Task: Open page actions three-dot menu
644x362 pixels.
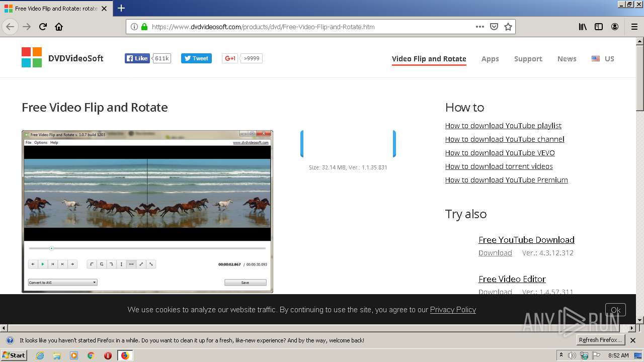Action: 480,27
